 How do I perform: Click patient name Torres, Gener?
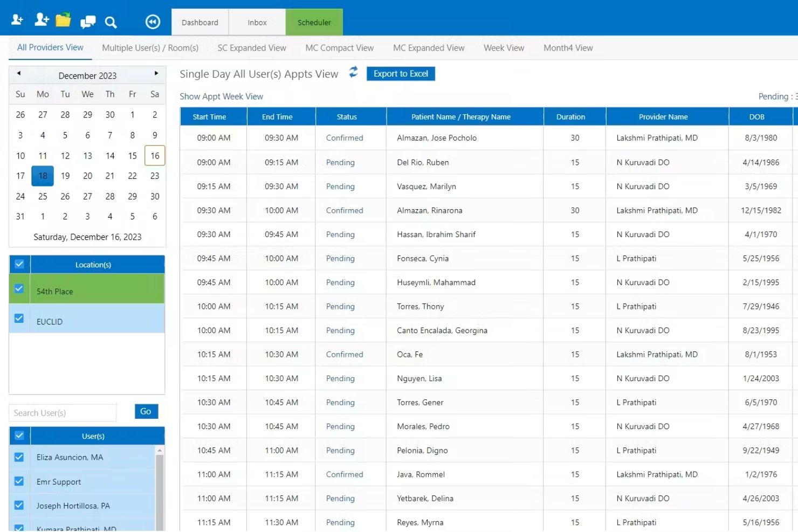[420, 403]
